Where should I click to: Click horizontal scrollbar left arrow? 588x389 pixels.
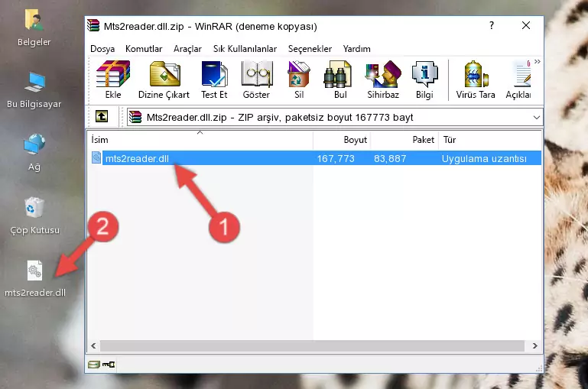coord(94,345)
